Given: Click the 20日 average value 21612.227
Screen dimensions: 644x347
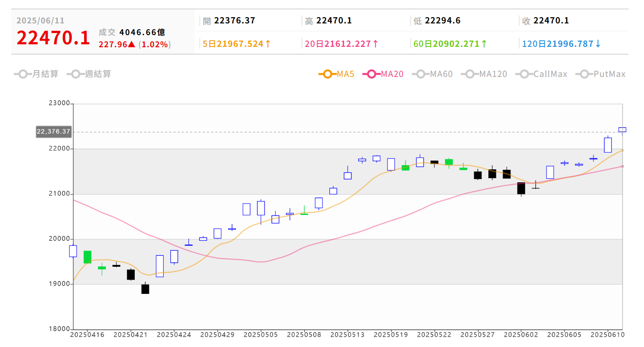Looking at the screenshot, I should click(341, 44).
